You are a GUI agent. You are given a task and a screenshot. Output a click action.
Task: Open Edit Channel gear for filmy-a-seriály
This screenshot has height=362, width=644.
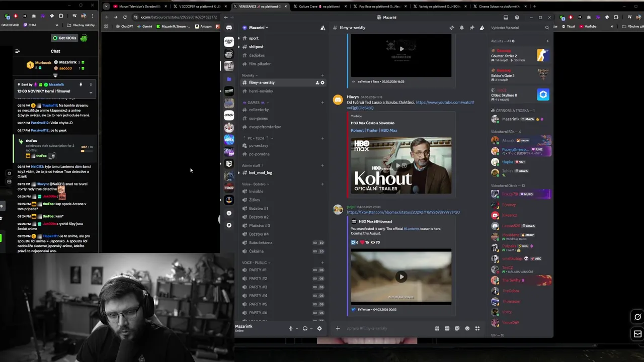coord(323,82)
